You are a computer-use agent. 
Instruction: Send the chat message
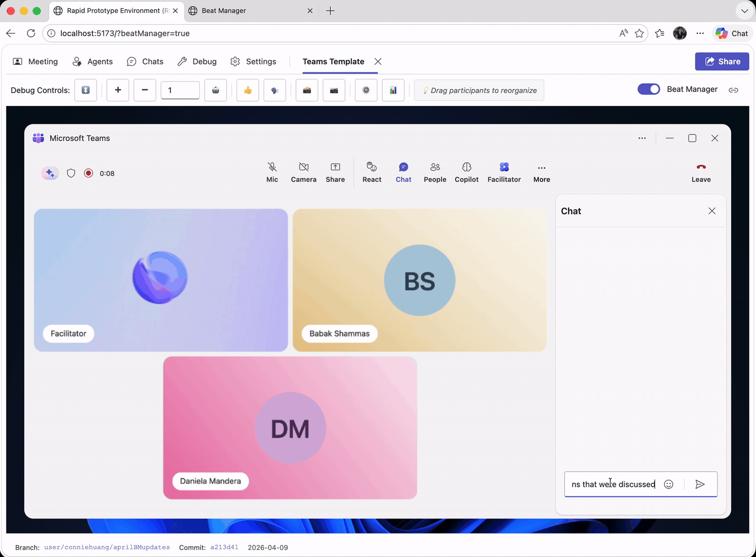[x=700, y=484]
